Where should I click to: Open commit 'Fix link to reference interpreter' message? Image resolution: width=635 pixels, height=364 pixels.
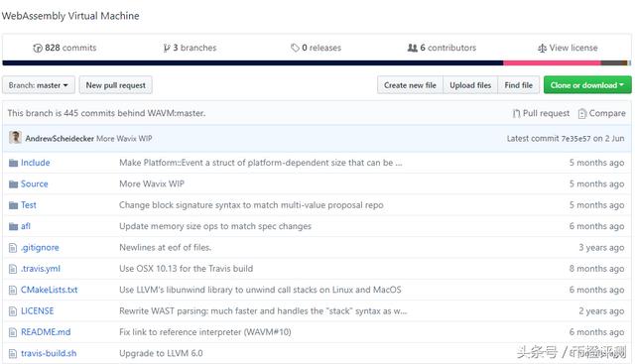click(x=205, y=332)
